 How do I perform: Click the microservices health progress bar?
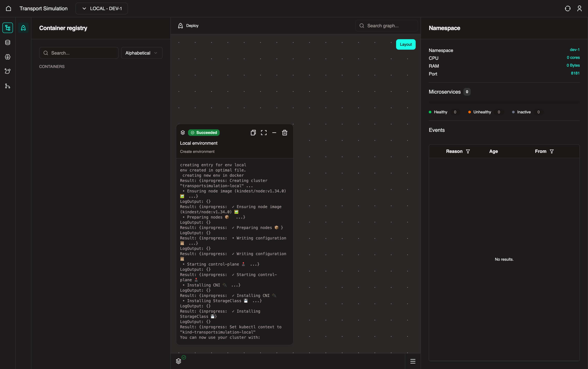tap(504, 102)
